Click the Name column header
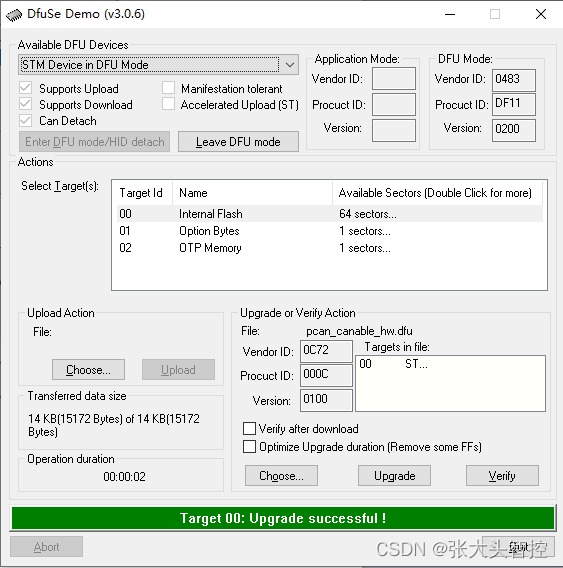The image size is (563, 568). click(253, 193)
